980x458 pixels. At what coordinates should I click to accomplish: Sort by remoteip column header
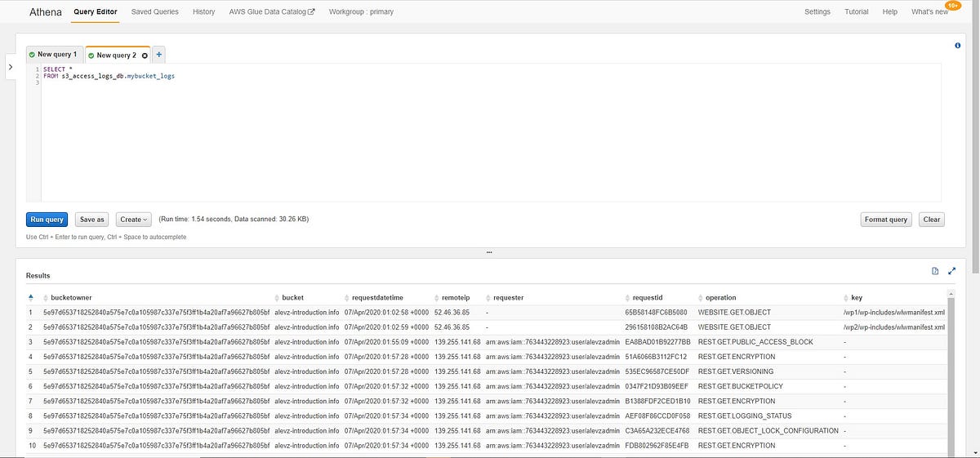click(455, 298)
